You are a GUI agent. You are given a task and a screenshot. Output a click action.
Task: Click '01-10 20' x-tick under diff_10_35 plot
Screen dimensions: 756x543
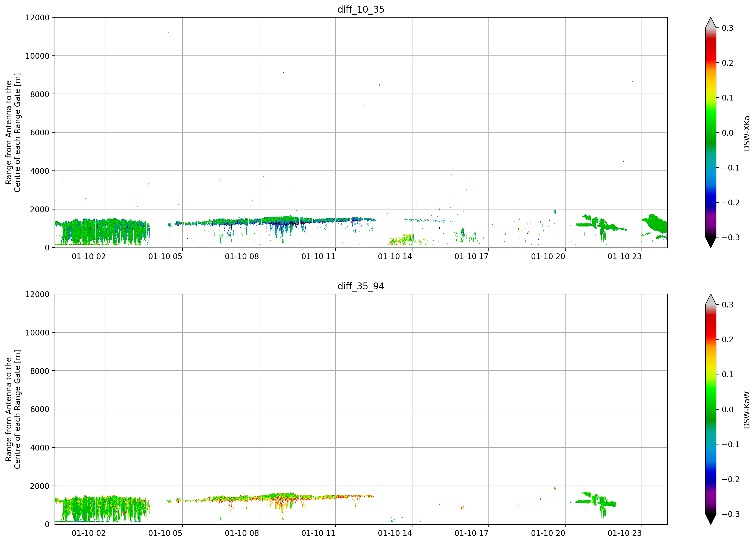click(x=548, y=256)
